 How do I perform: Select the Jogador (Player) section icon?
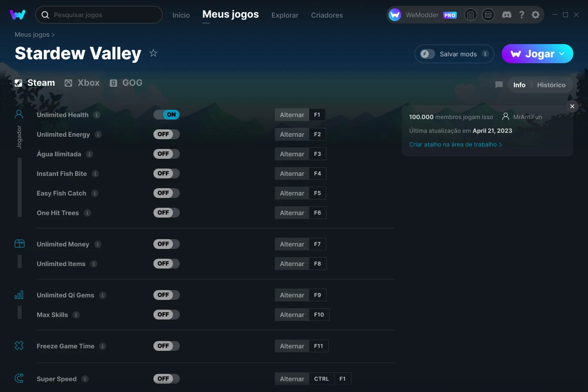[x=19, y=114]
